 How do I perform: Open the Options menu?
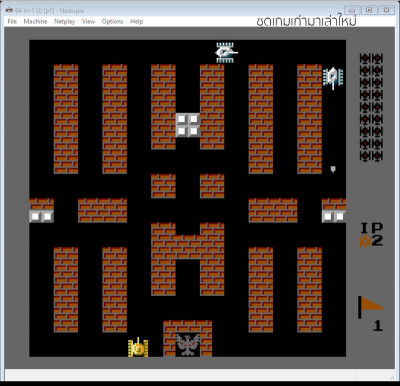[x=112, y=21]
